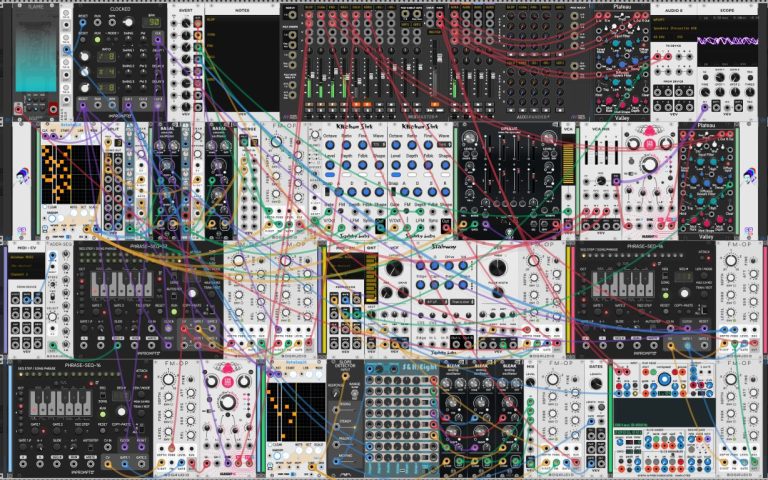
Task: Toggle RUN on the bottom-row PHRASE-SEQ-16
Action: pos(103,414)
